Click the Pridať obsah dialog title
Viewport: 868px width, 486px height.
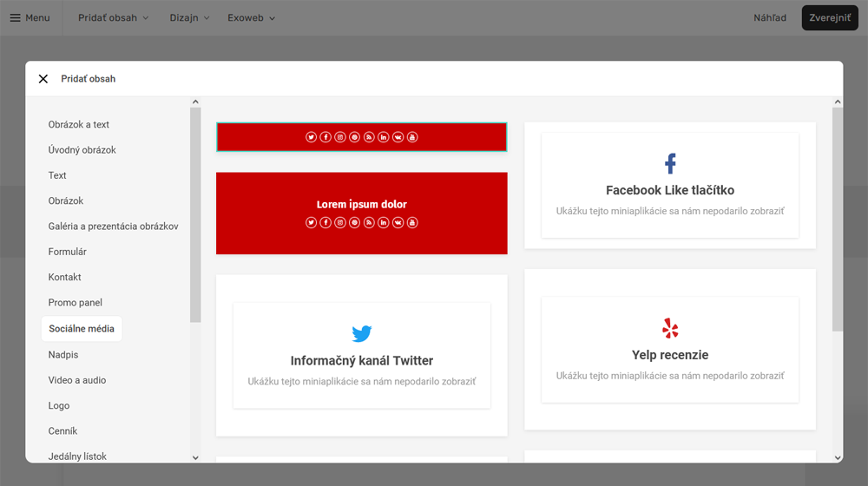pos(88,79)
